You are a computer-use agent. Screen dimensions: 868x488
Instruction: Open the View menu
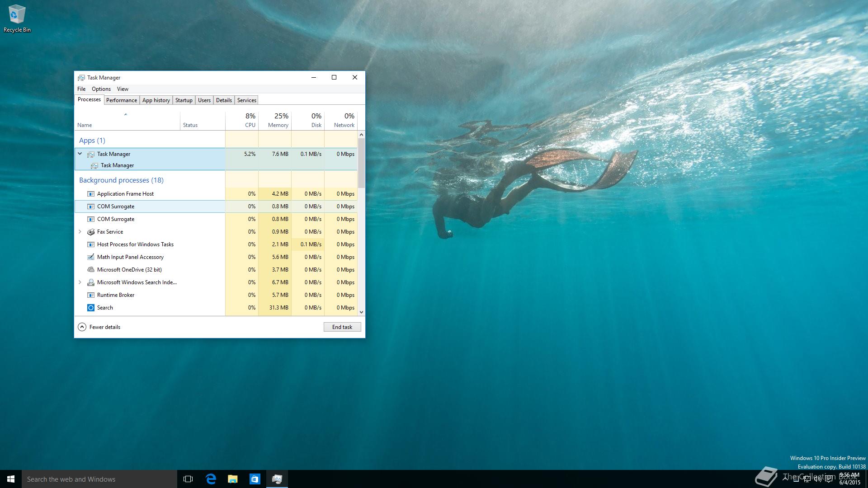[123, 89]
